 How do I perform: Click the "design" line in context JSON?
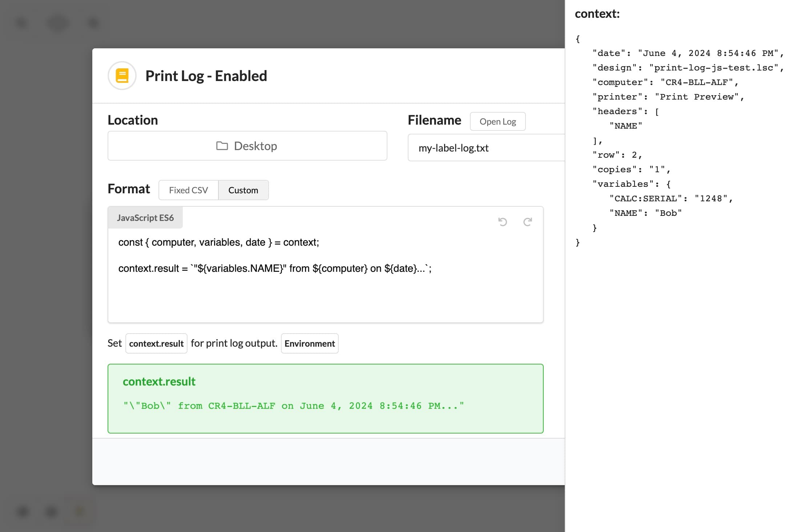[688, 68]
